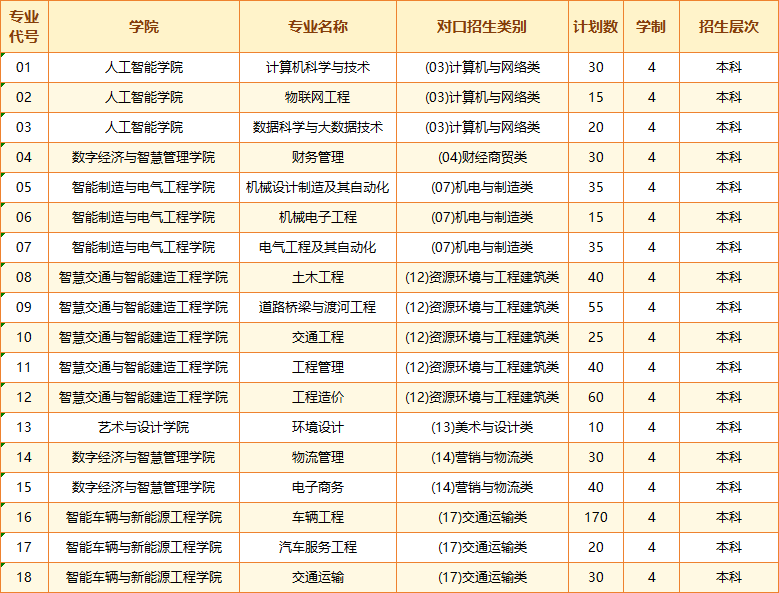This screenshot has width=779, height=593.
Task: Click the 财务管理 major cell
Action: (317, 158)
